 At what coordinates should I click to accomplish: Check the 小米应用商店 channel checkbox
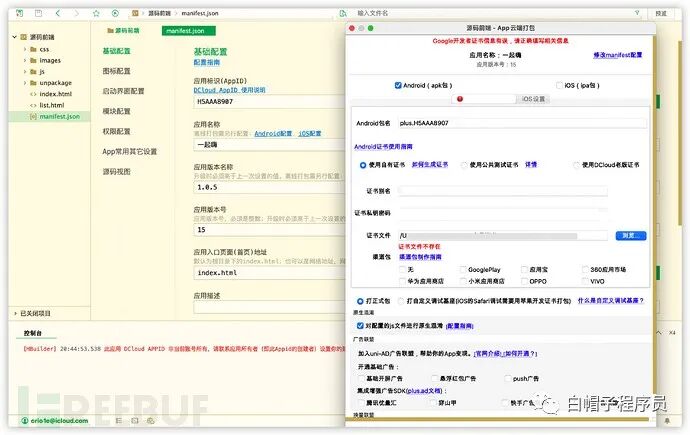pyautogui.click(x=463, y=281)
